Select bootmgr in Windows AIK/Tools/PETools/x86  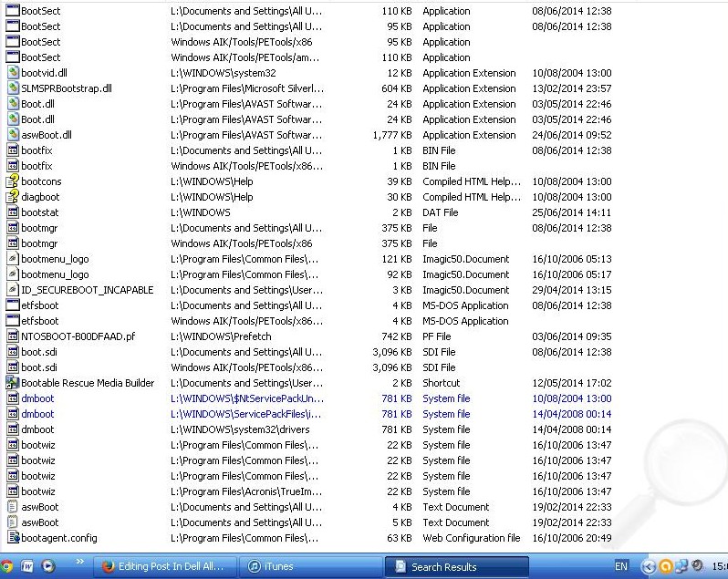click(39, 243)
